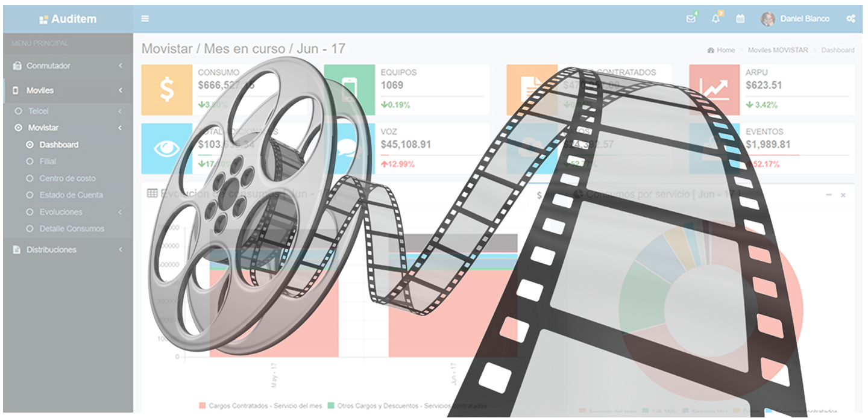Open the settings cogs icon
The width and height of the screenshot is (868, 418).
tap(851, 19)
